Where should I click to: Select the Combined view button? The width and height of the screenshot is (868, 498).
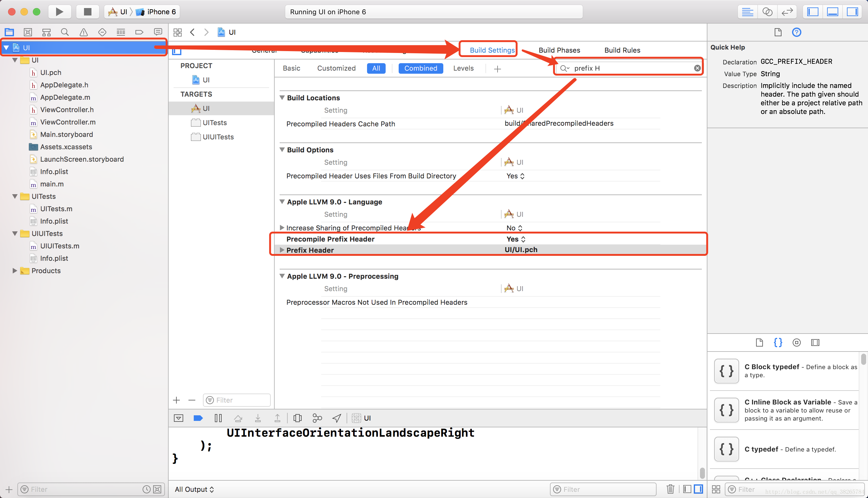click(421, 68)
